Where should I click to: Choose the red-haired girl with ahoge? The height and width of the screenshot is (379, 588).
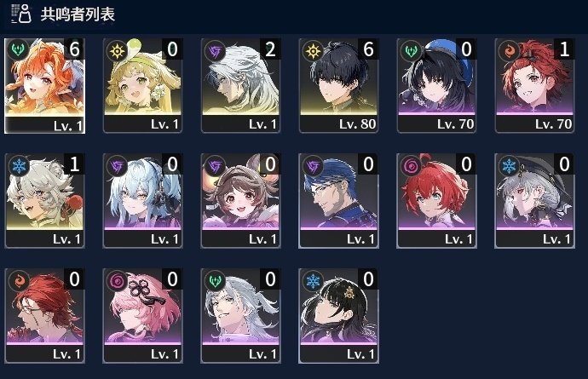pos(436,201)
